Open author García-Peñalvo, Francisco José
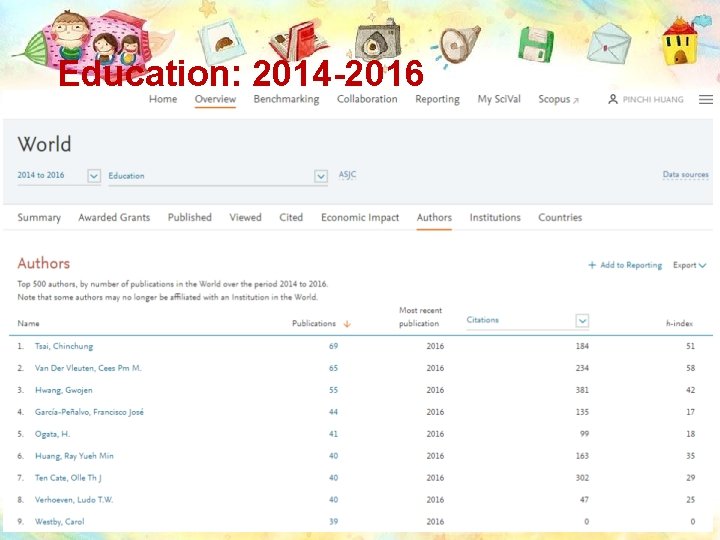The width and height of the screenshot is (720, 540). (89, 412)
